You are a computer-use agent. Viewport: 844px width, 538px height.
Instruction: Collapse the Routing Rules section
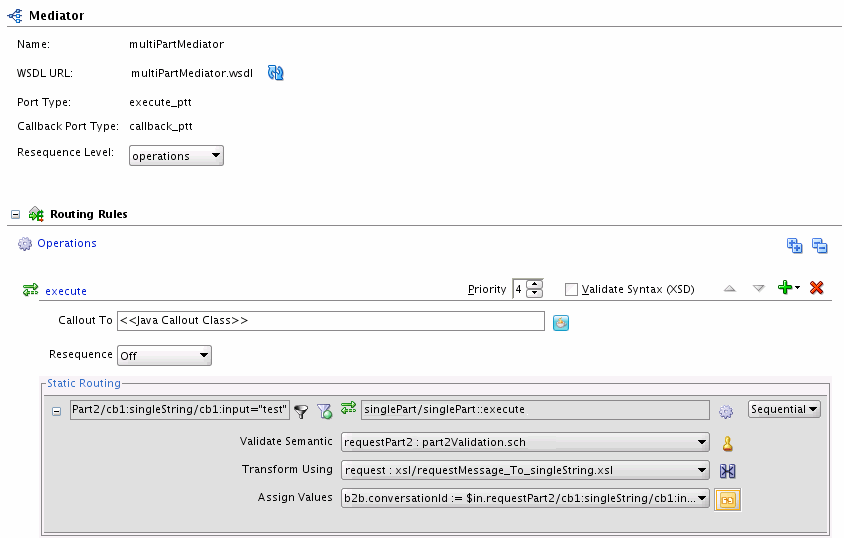[x=16, y=215]
